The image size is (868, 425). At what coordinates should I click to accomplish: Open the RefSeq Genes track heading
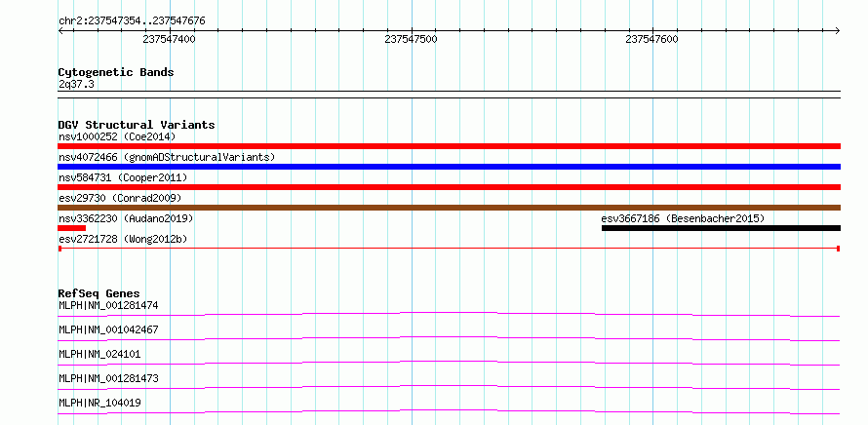(99, 293)
